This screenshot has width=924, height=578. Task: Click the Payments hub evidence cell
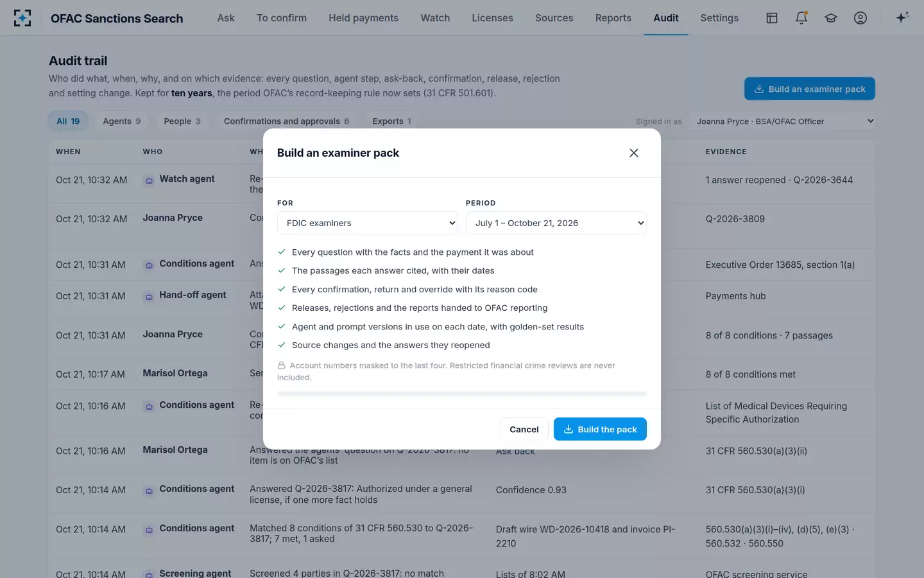pyautogui.click(x=736, y=296)
